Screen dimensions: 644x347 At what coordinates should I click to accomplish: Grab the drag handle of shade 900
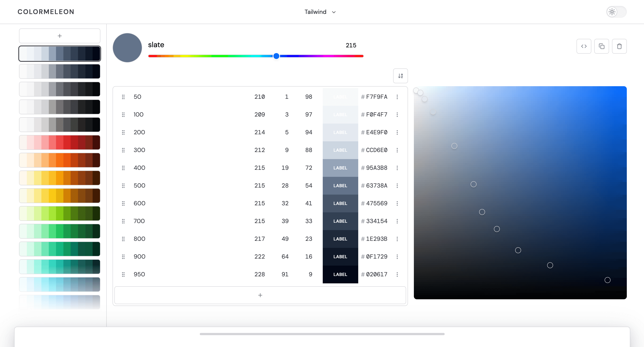tap(123, 257)
